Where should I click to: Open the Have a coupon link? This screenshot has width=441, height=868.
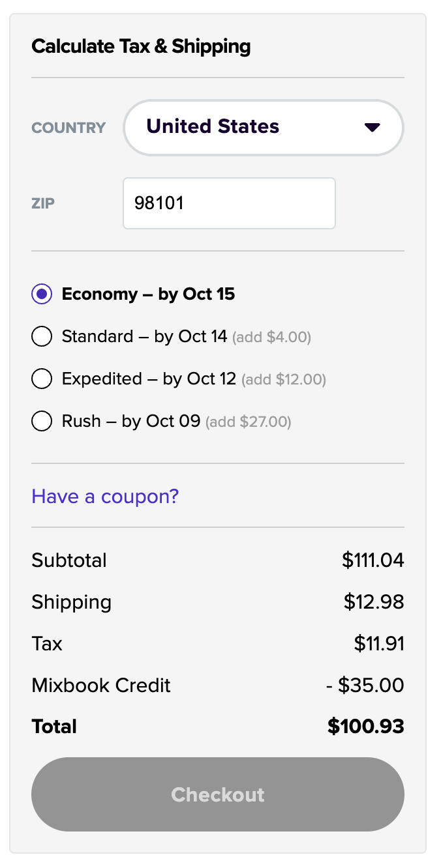[x=105, y=497]
